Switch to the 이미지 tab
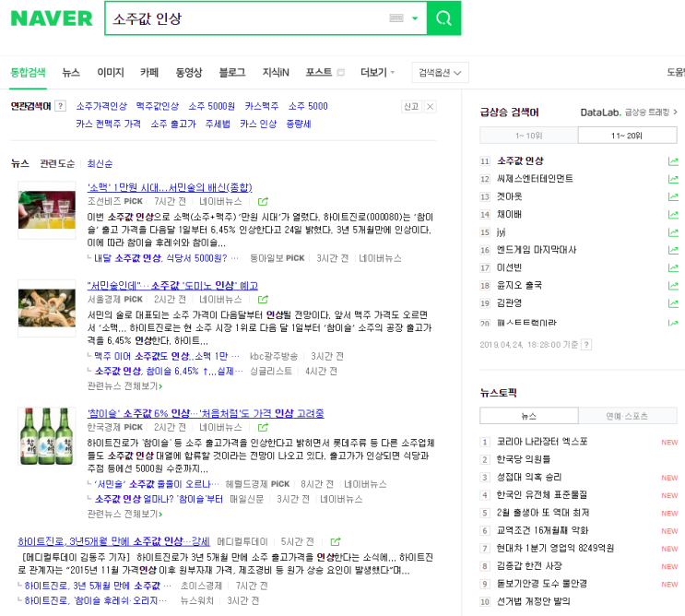 tap(111, 73)
